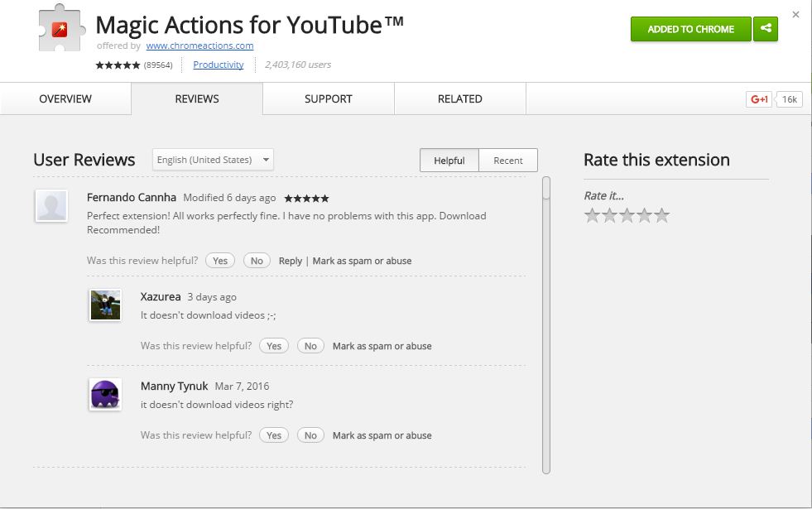
Task: Go to the Related tab
Action: pyautogui.click(x=460, y=98)
